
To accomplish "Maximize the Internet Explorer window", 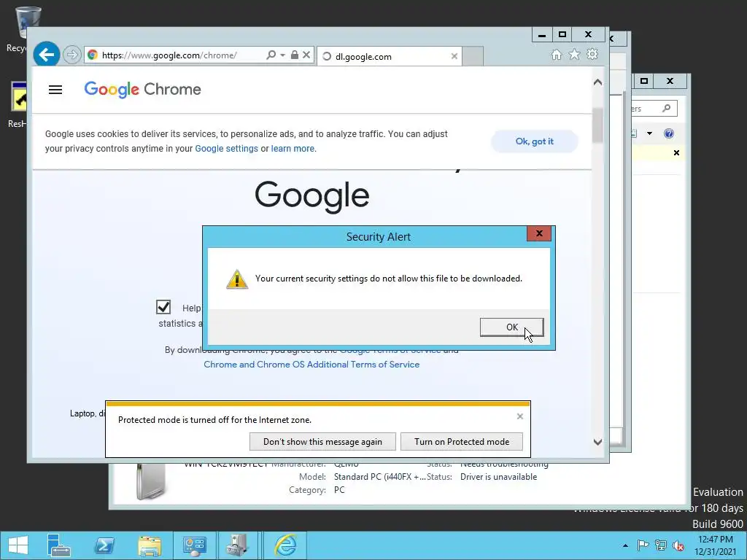I will pos(562,34).
